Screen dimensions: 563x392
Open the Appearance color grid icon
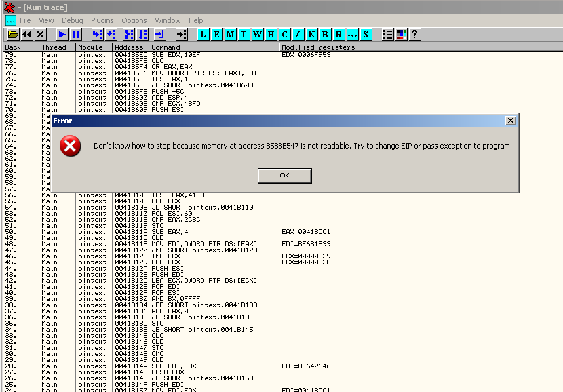coord(401,34)
